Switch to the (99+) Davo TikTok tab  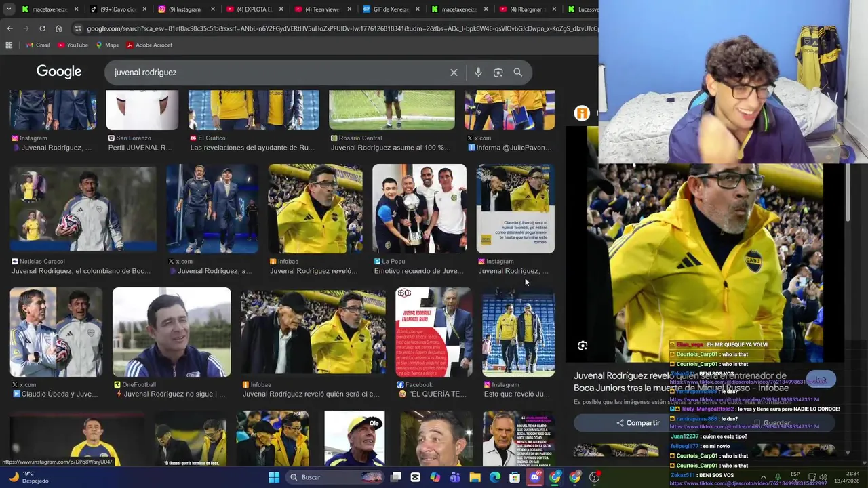tap(118, 9)
